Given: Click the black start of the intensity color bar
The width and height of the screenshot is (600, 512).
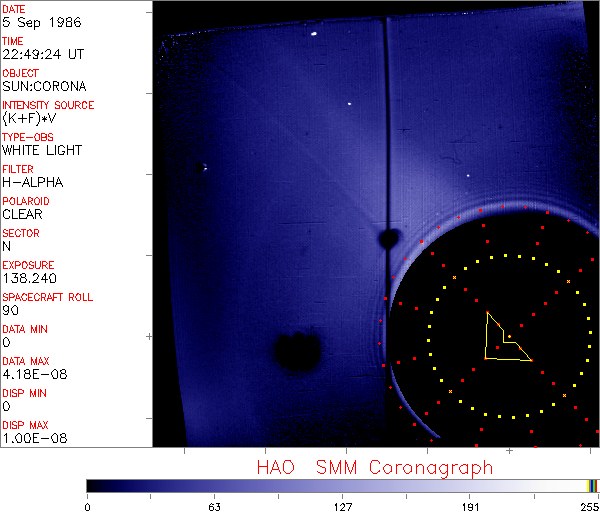Looking at the screenshot, I should [x=92, y=485].
